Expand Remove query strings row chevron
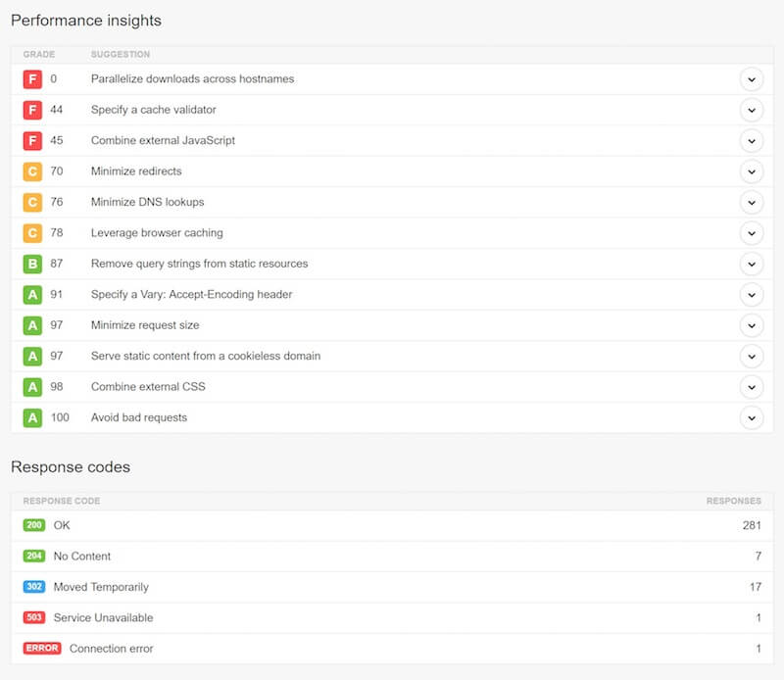Viewport: 784px width, 680px height. point(751,264)
